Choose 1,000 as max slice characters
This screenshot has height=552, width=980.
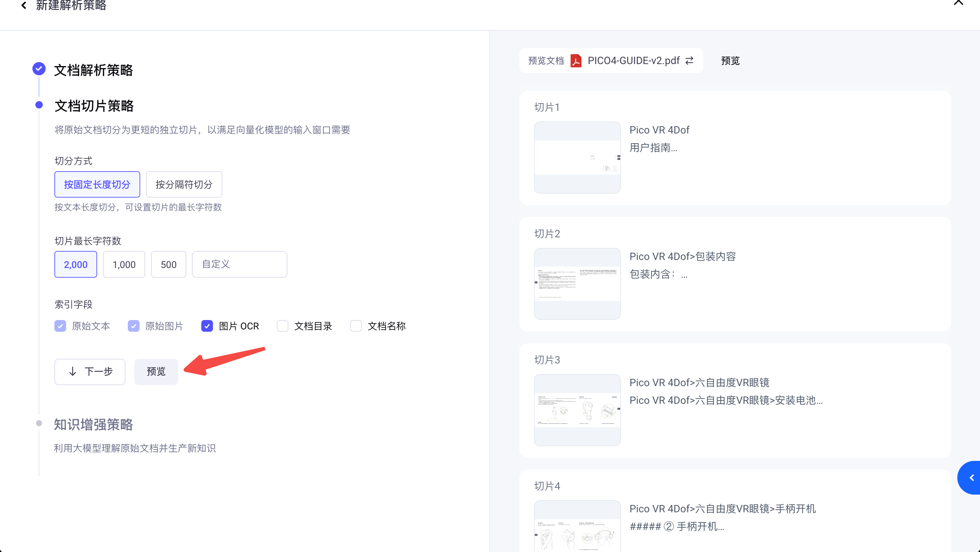(x=124, y=264)
